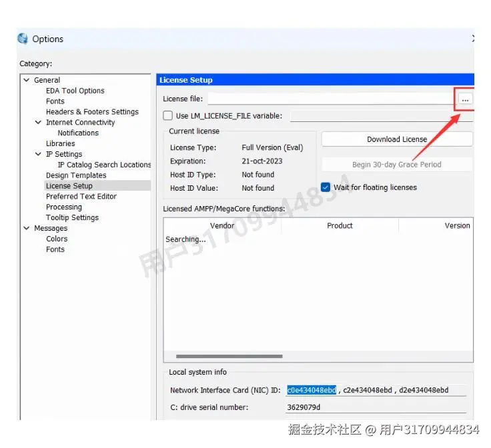This screenshot has height=448, width=491.
Task: Select the Libraries category
Action: coord(61,143)
